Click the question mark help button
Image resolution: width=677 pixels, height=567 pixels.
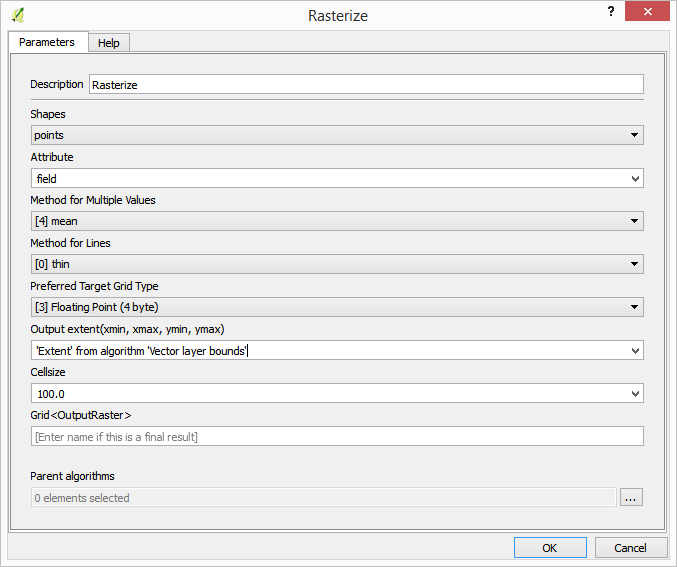tap(609, 11)
